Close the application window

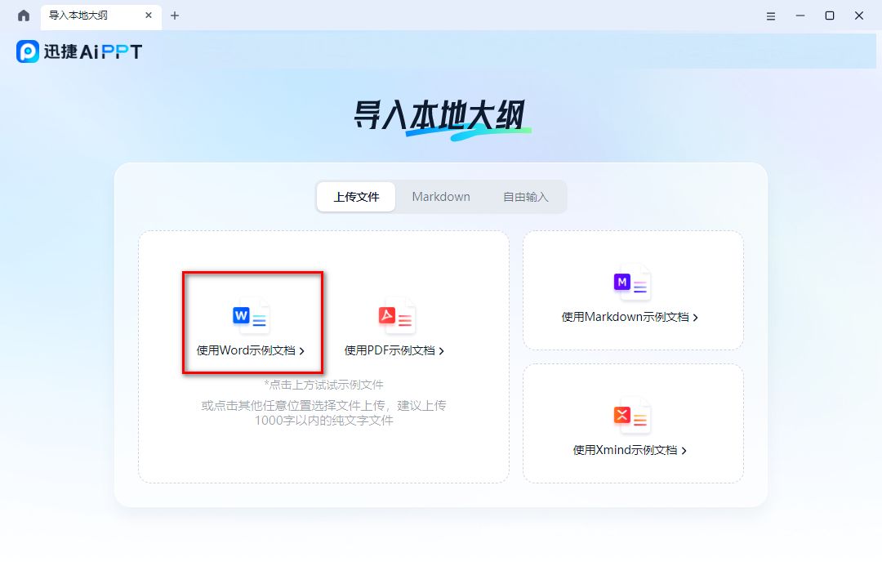[859, 16]
